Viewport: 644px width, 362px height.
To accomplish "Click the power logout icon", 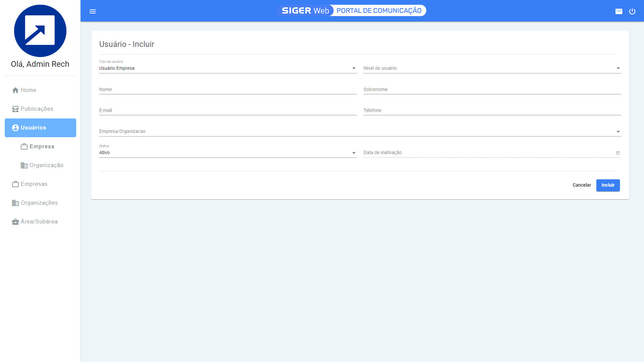I will pos(632,11).
